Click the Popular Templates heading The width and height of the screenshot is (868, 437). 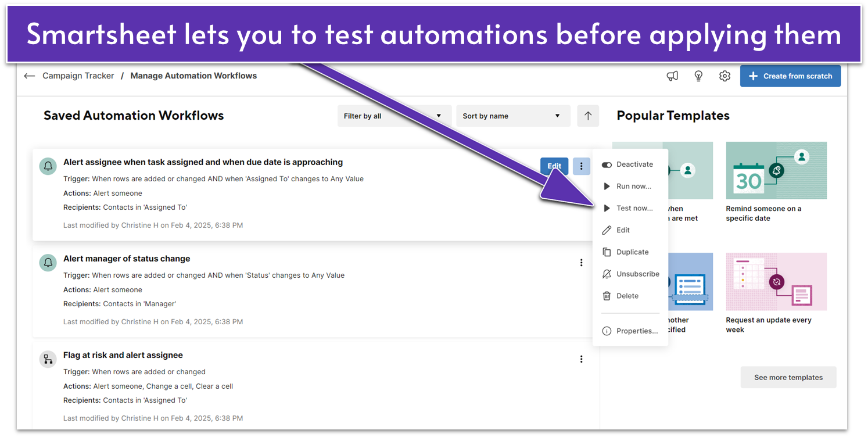pyautogui.click(x=673, y=116)
